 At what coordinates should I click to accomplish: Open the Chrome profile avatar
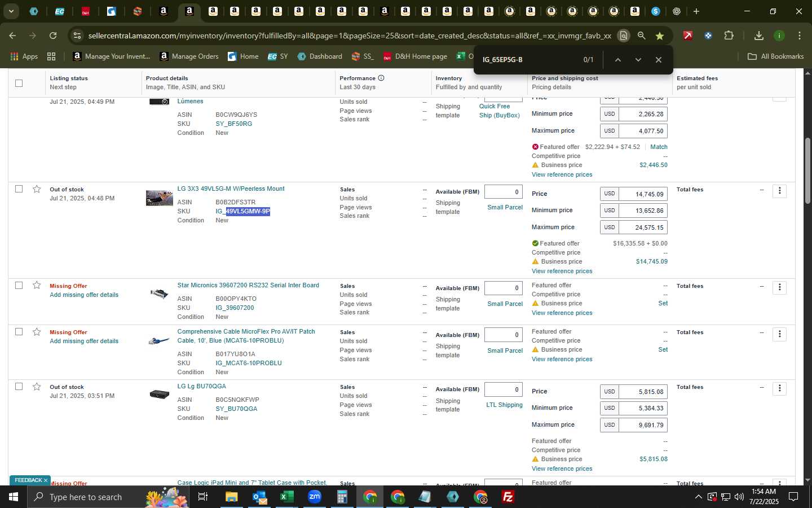pos(779,36)
